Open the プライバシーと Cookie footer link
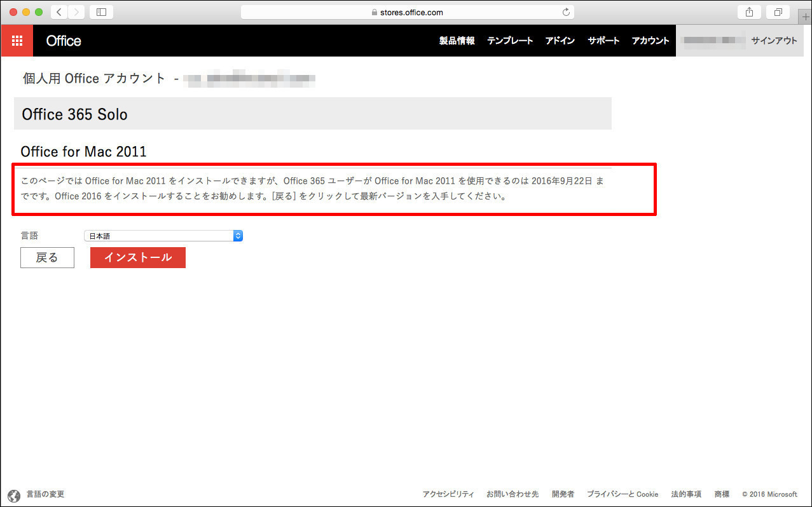Image resolution: width=812 pixels, height=507 pixels. (623, 494)
